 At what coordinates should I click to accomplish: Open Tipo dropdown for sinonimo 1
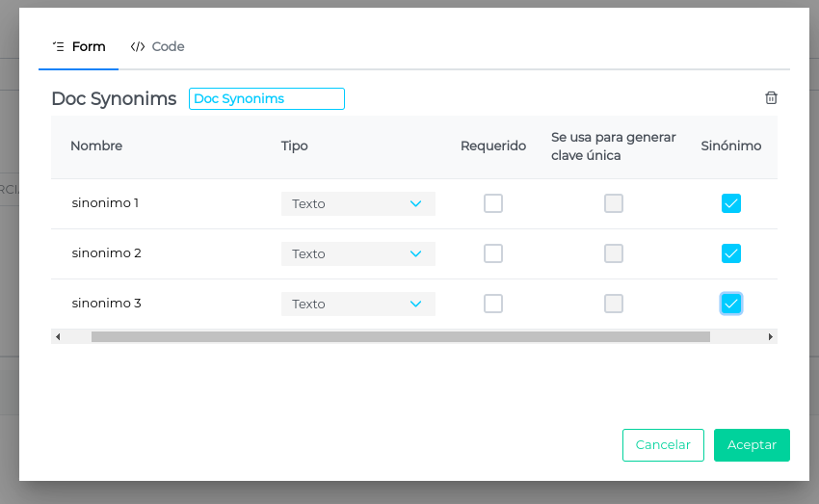[x=357, y=203]
